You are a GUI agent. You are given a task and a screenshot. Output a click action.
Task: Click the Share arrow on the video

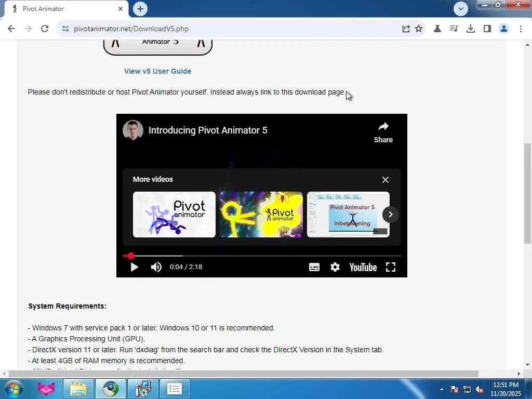[x=383, y=132]
